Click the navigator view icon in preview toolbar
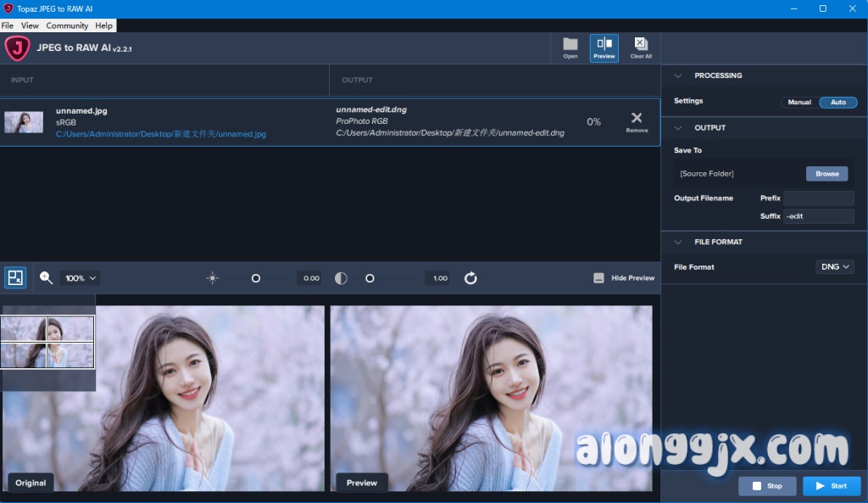 pyautogui.click(x=15, y=277)
